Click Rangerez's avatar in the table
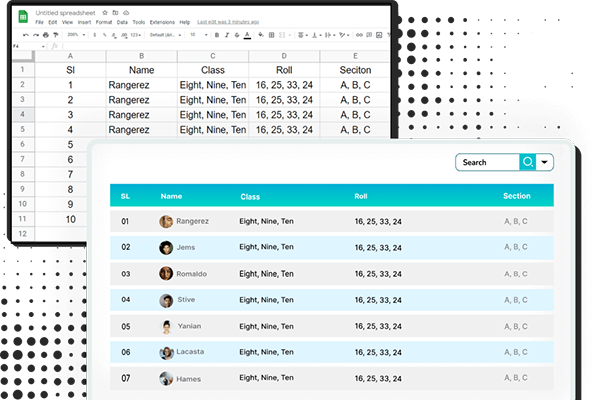600x400 pixels. [166, 221]
